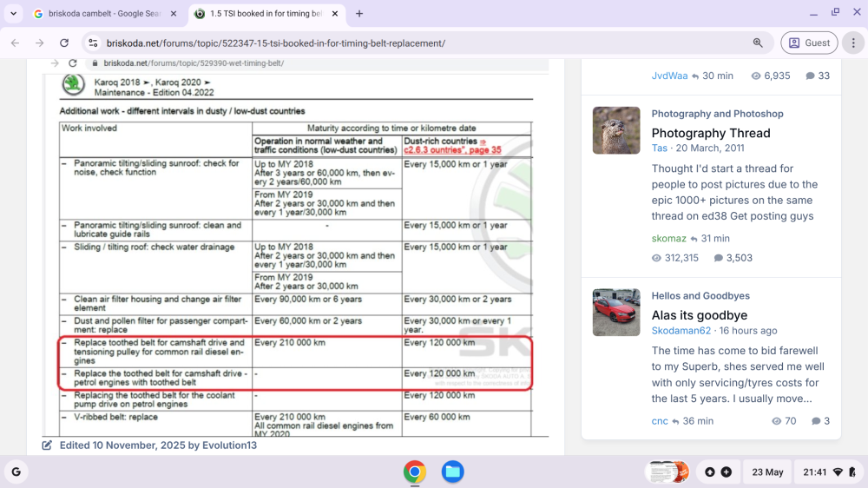
Task: Open the Alas its goodbye topic
Action: (699, 315)
